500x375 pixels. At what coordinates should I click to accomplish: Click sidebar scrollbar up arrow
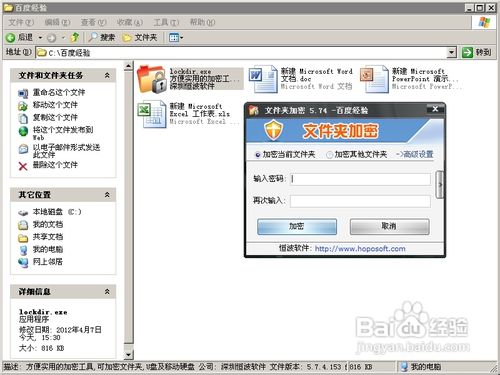click(129, 66)
